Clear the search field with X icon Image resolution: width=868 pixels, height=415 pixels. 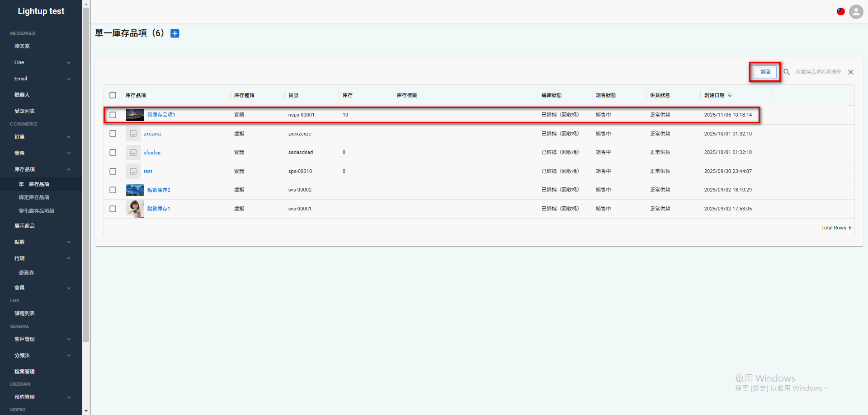pos(850,72)
